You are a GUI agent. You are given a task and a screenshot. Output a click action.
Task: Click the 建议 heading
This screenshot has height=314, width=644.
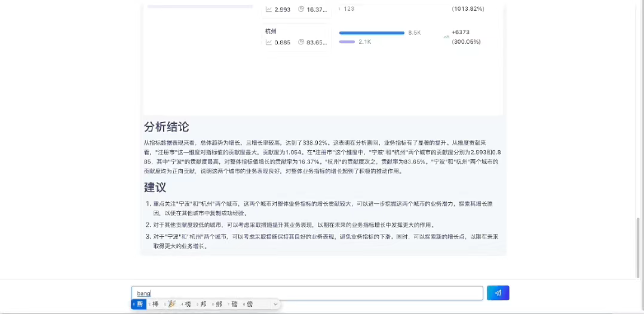155,187
